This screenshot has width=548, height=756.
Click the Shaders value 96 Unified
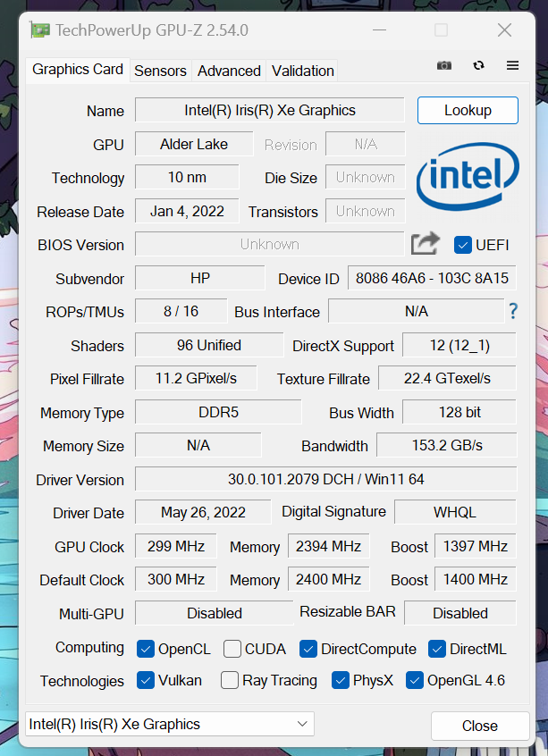pos(209,345)
